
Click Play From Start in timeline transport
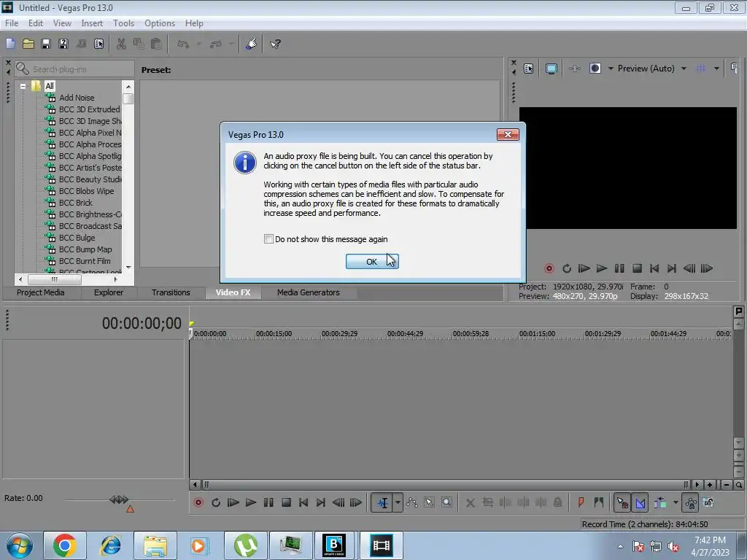[233, 502]
